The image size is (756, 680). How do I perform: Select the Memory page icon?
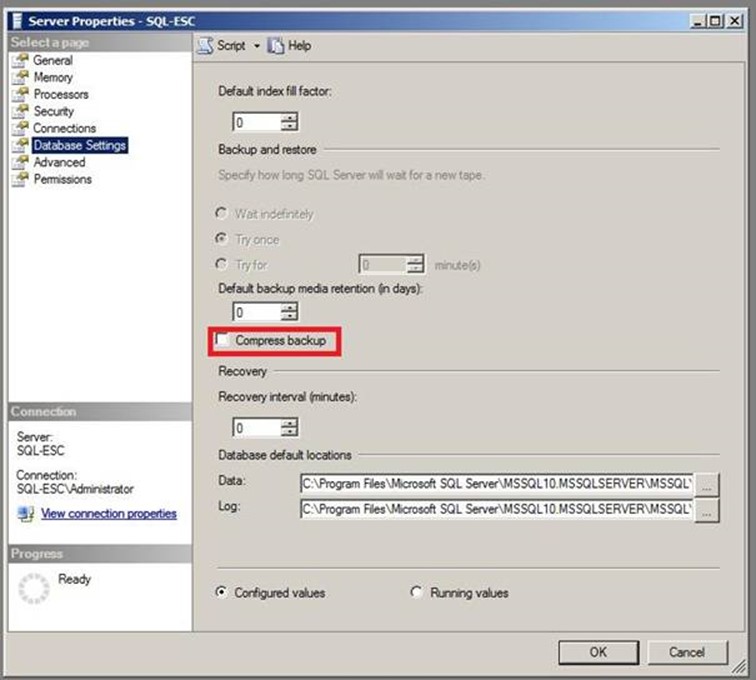pyautogui.click(x=19, y=78)
